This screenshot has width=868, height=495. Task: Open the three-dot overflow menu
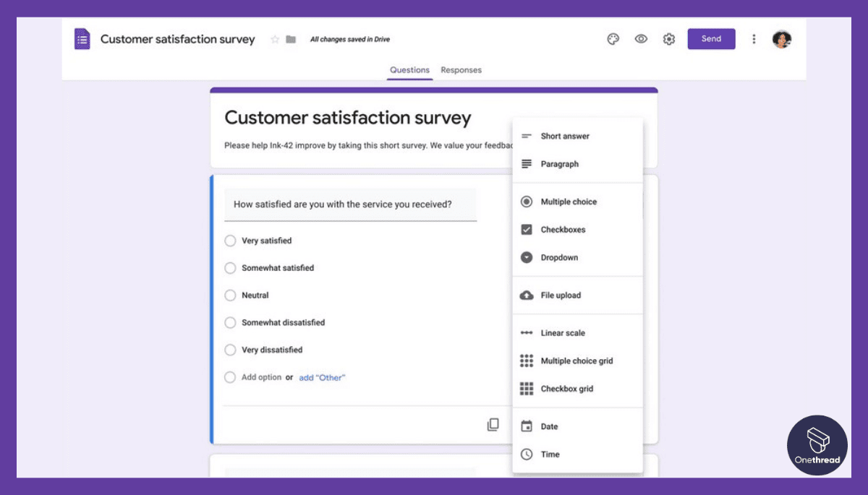tap(754, 39)
